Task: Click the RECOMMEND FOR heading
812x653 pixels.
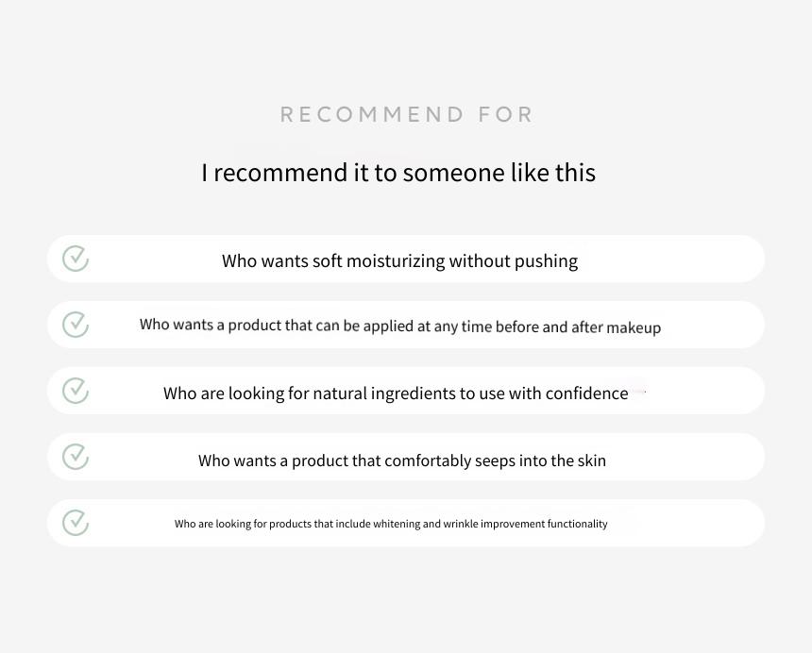Action: coord(407,114)
